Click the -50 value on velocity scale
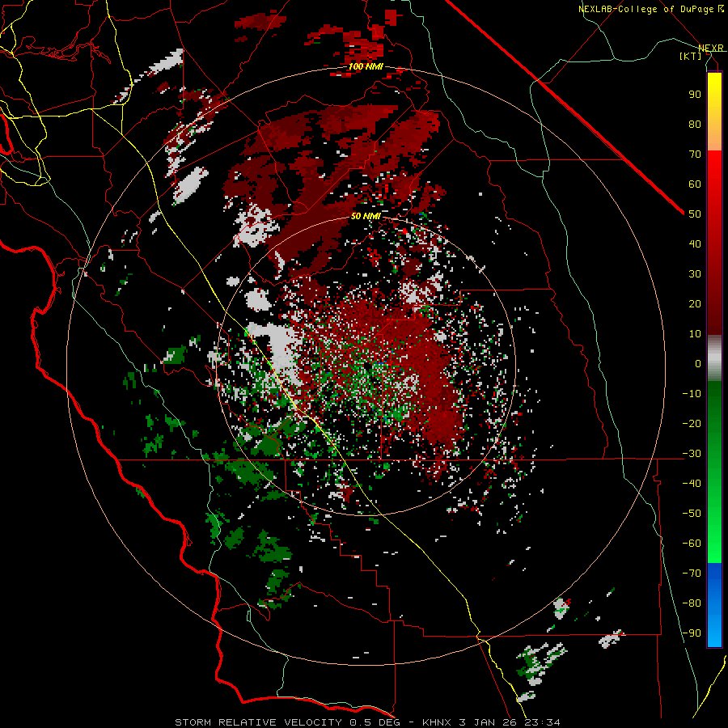This screenshot has height=728, width=728. pyautogui.click(x=692, y=513)
